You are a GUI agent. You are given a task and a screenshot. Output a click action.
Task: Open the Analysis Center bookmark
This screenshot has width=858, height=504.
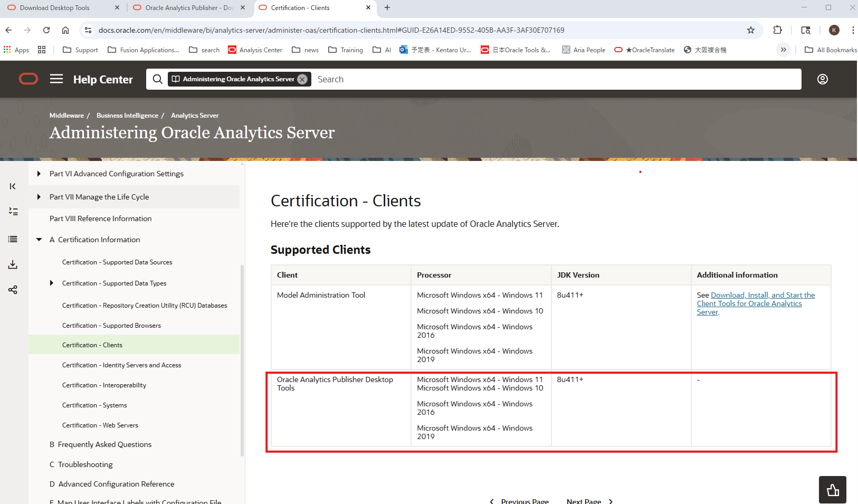point(255,50)
